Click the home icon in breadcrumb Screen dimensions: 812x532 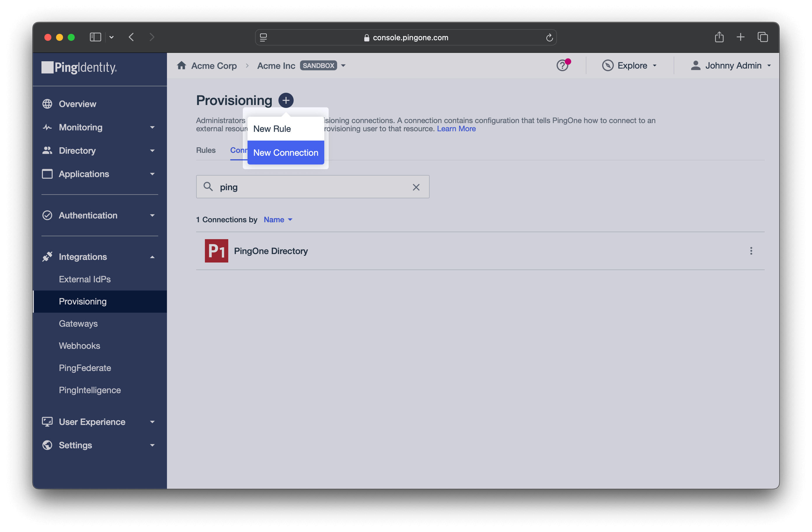(x=182, y=65)
